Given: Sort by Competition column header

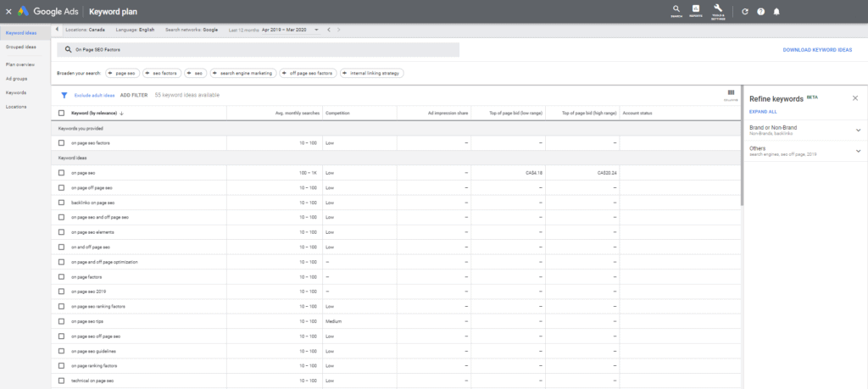Looking at the screenshot, I should coord(337,114).
